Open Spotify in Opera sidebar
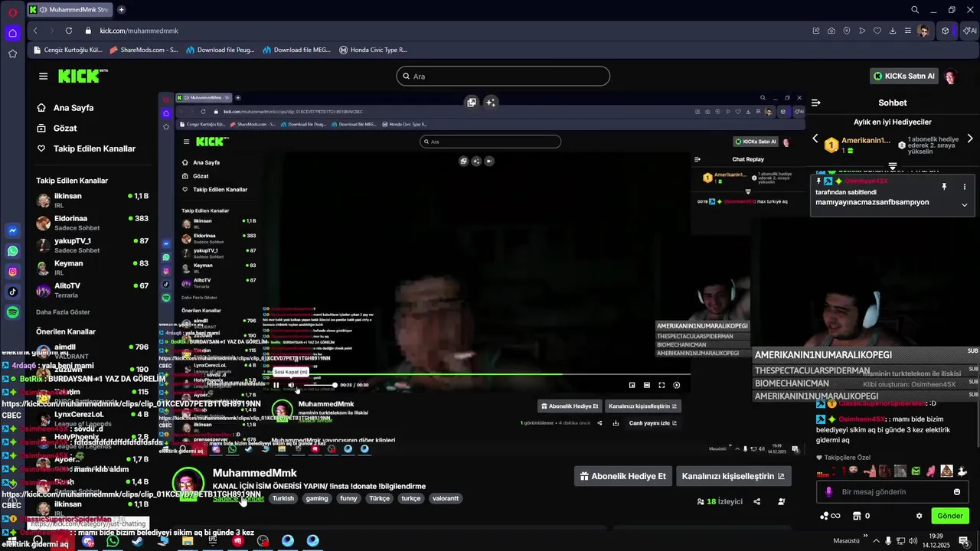Viewport: 980px width, 551px height. [x=13, y=312]
